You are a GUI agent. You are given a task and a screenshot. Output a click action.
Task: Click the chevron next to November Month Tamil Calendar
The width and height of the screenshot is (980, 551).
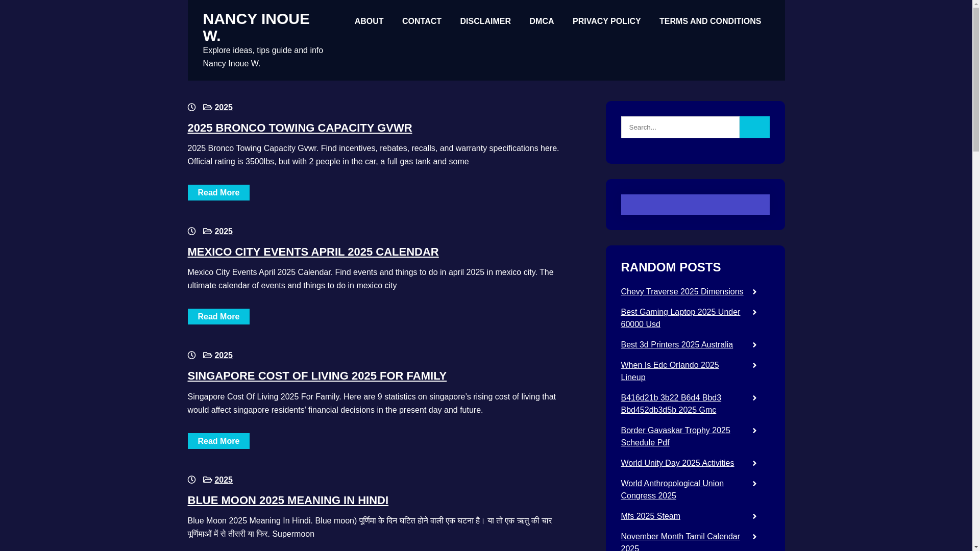pos(754,537)
